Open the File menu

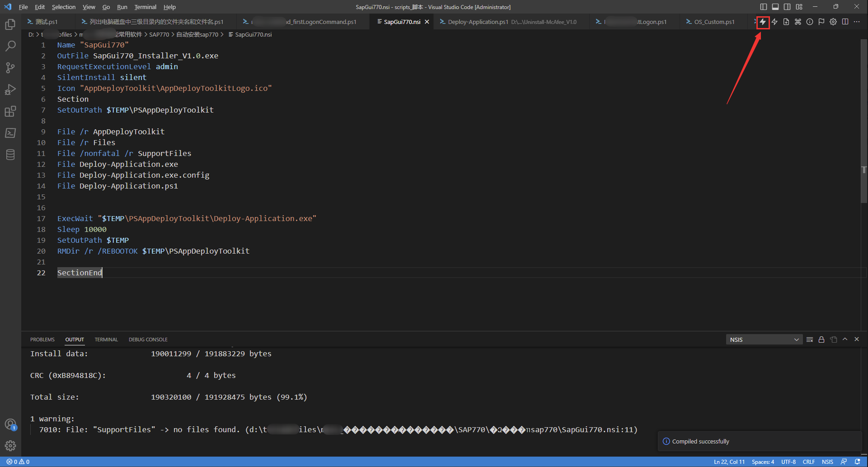(x=23, y=7)
